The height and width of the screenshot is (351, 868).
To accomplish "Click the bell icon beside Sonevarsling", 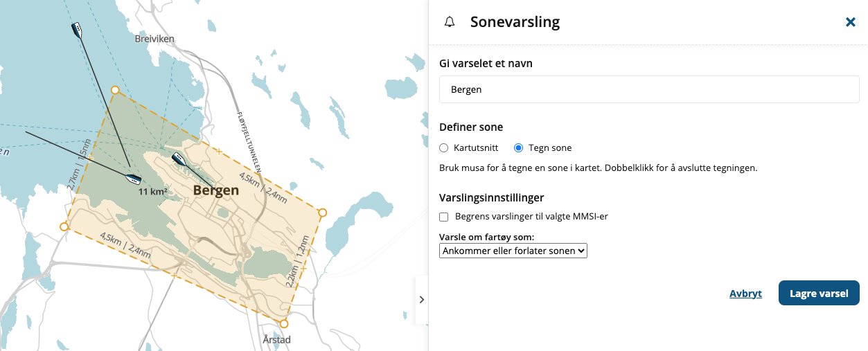I will pos(450,22).
